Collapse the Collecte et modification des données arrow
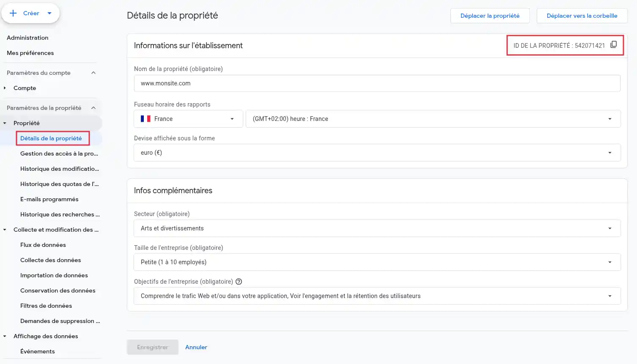Screen dimensions: 637x364 (5, 230)
